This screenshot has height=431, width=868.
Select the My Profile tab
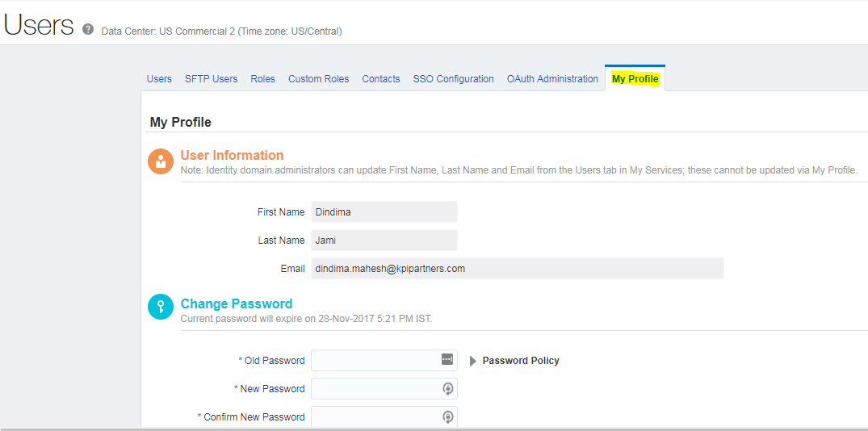(x=635, y=79)
